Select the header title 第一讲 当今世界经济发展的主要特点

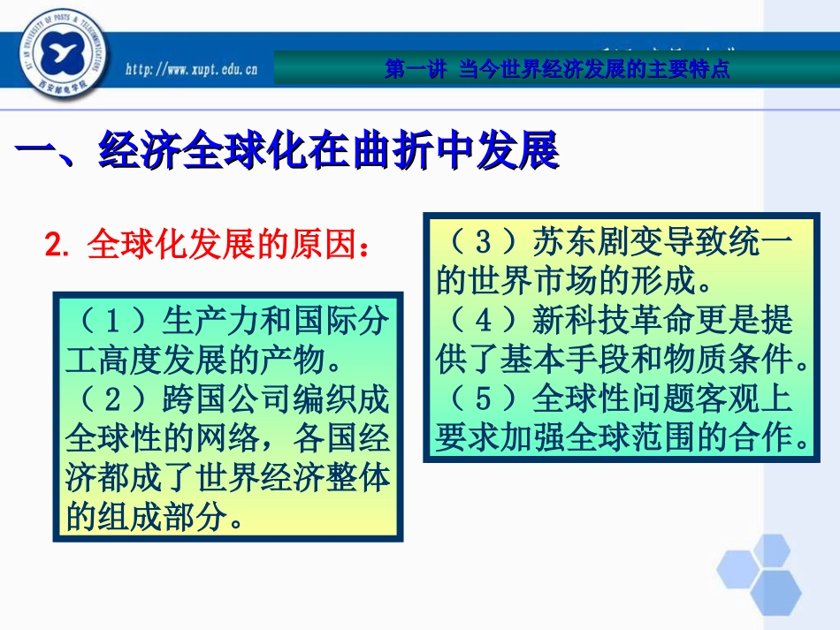tap(557, 69)
